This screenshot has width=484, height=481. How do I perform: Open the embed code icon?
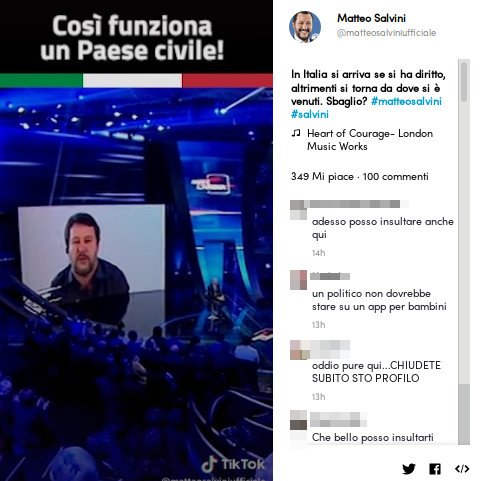click(x=462, y=469)
